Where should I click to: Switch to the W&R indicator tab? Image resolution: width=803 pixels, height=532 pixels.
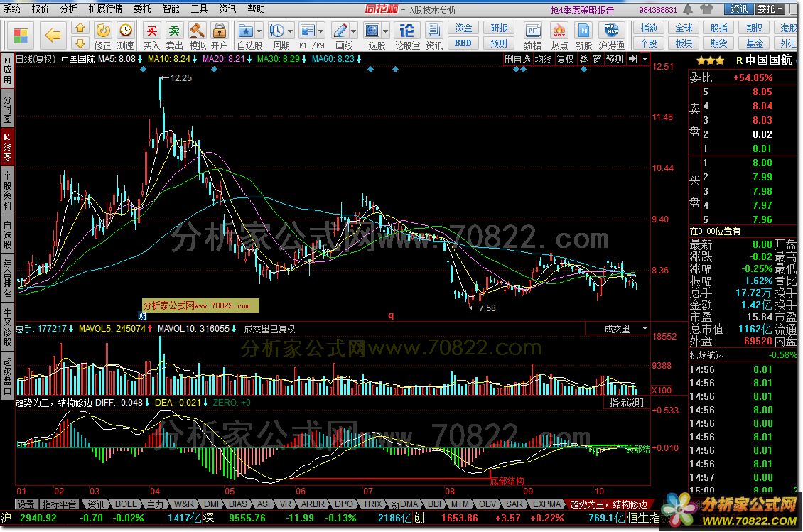click(184, 504)
